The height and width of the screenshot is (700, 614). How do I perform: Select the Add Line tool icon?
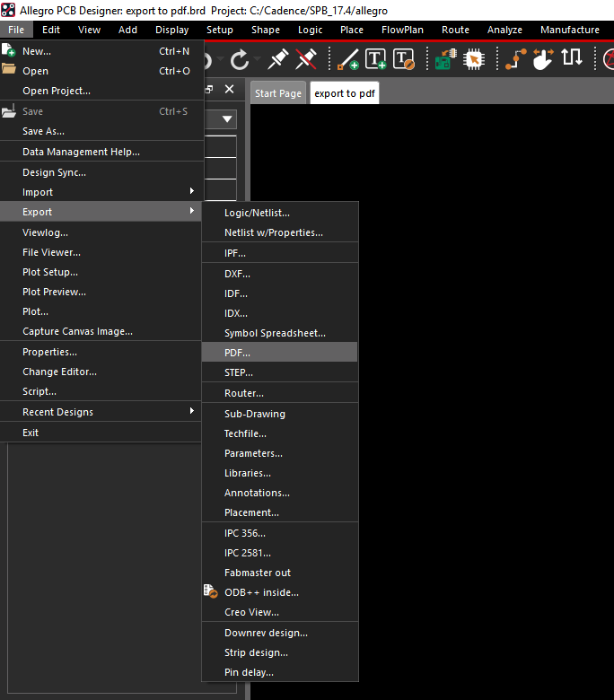pos(348,59)
